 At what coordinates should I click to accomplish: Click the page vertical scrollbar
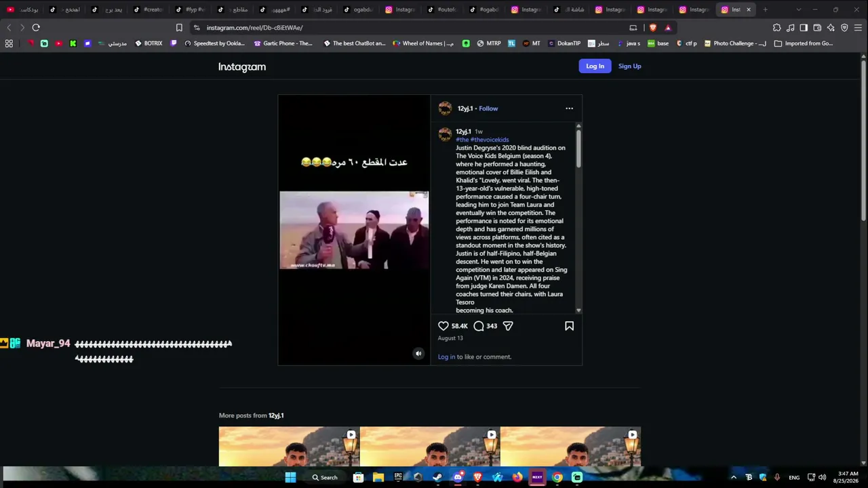[x=863, y=140]
